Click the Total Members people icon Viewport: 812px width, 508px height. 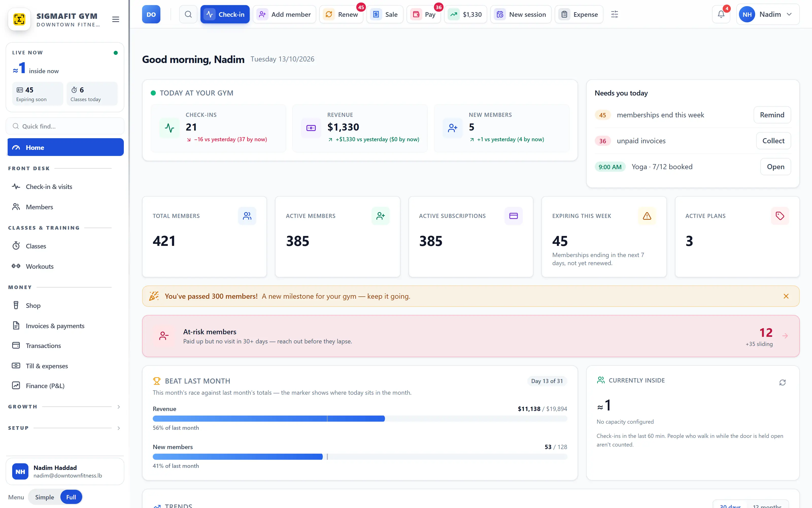point(247,216)
